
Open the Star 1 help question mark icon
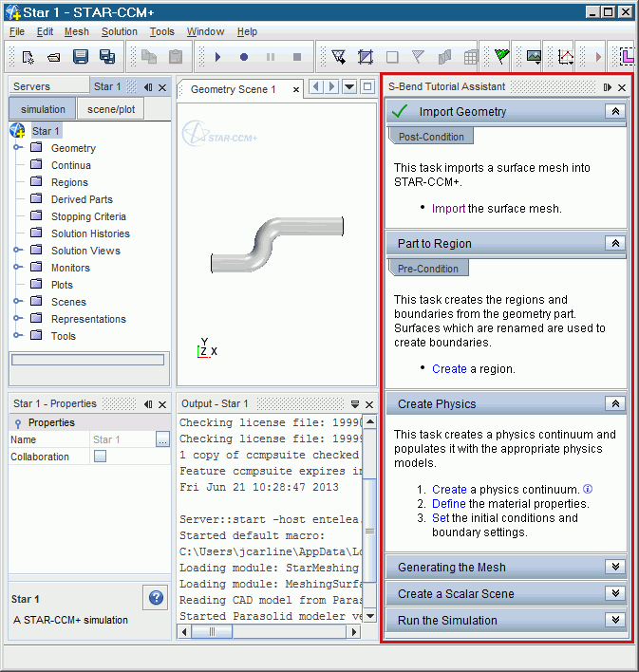tap(157, 598)
